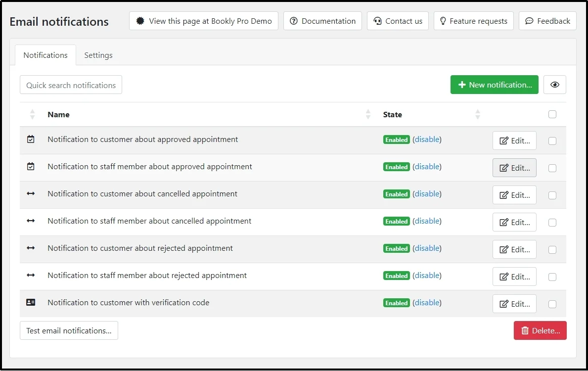Click calendar-check icon for staff approved appointment
The image size is (588, 371).
tap(31, 167)
